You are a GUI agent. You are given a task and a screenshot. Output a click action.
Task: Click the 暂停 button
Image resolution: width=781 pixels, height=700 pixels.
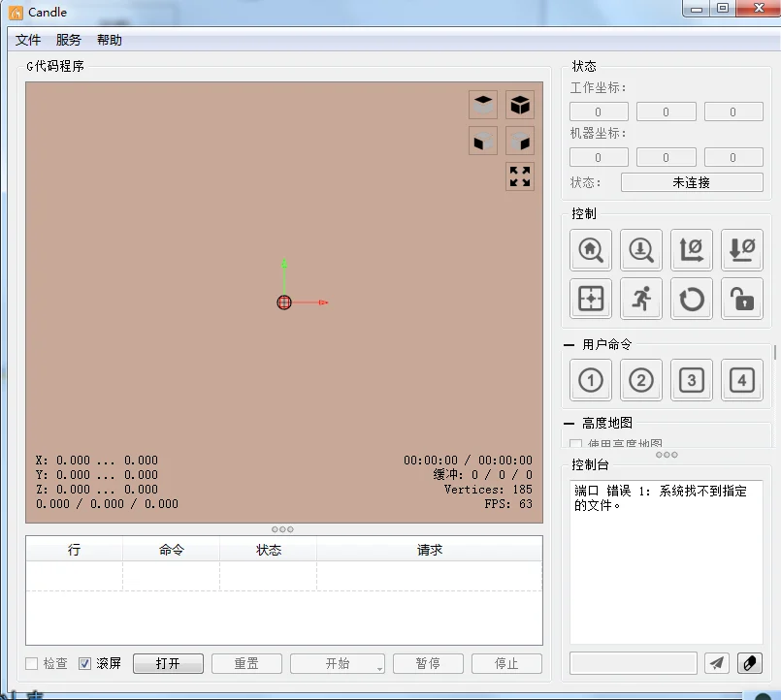(428, 663)
